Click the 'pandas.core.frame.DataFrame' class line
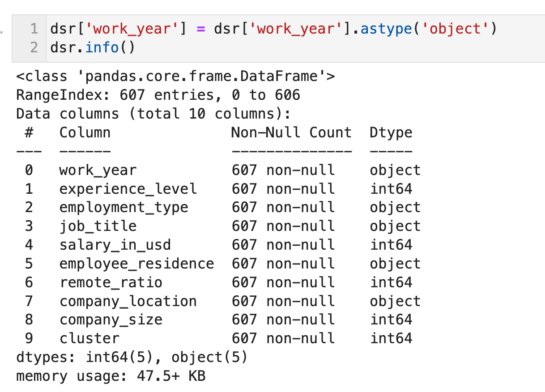 point(175,77)
